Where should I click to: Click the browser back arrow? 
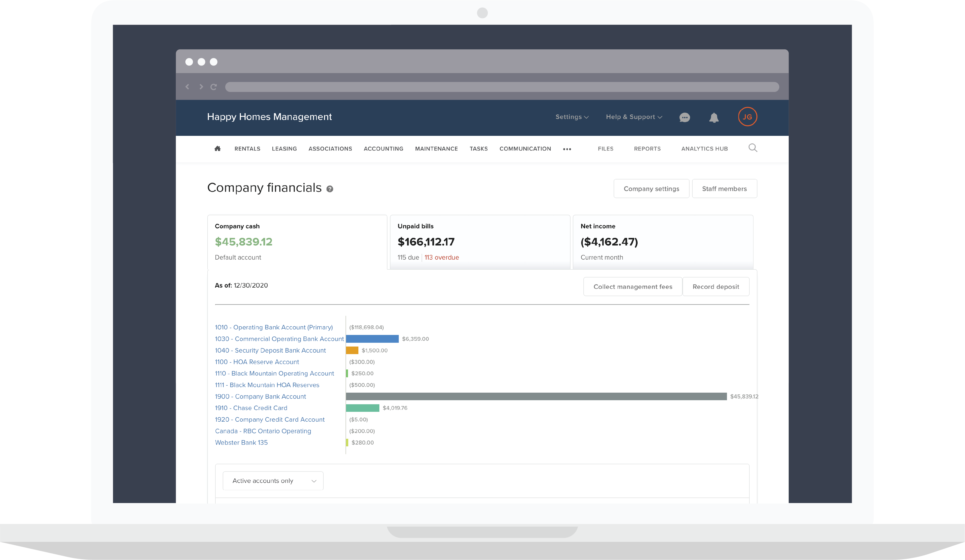(187, 87)
